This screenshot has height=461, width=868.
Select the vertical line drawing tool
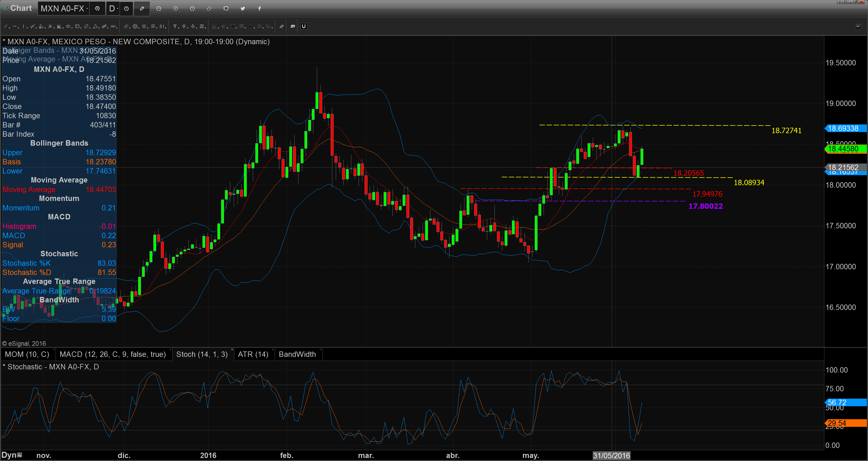[x=24, y=26]
